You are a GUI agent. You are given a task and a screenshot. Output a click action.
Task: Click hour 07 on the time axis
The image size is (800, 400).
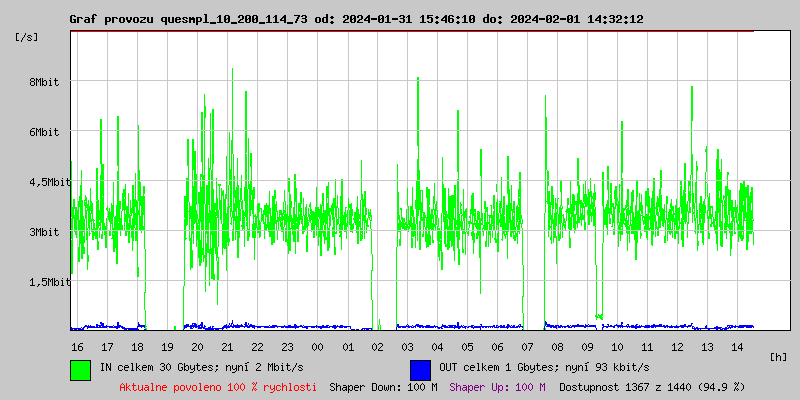click(x=527, y=346)
